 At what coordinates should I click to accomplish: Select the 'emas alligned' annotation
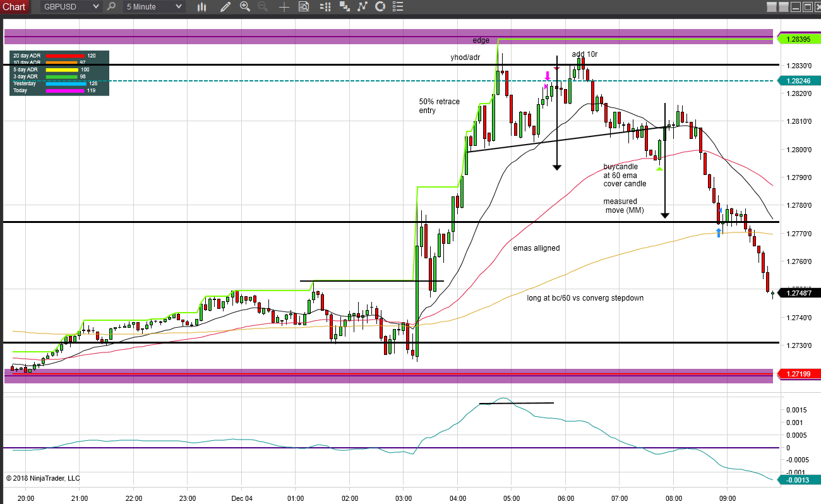tap(536, 248)
